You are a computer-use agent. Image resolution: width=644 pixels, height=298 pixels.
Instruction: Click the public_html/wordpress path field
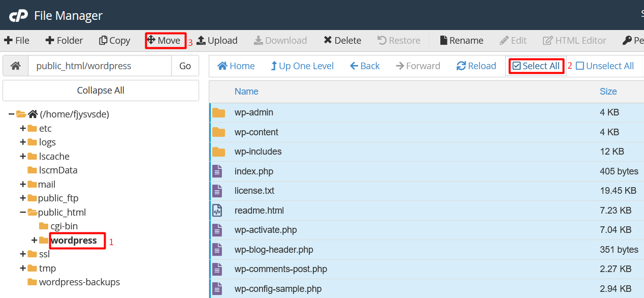pos(100,66)
